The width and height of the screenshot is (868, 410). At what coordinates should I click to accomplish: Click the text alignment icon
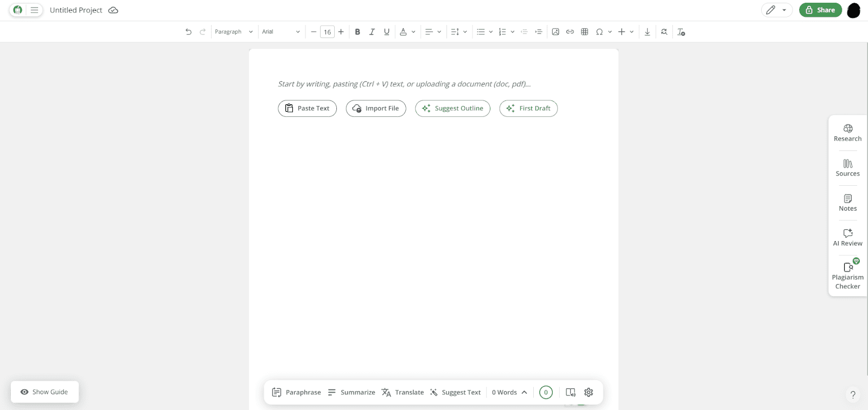click(429, 32)
